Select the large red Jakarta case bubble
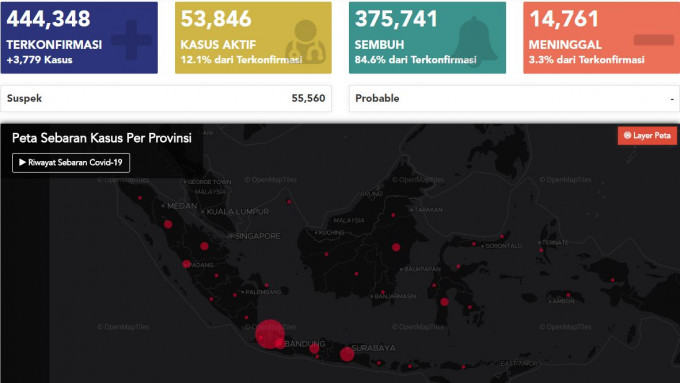This screenshot has width=680, height=383. [270, 334]
